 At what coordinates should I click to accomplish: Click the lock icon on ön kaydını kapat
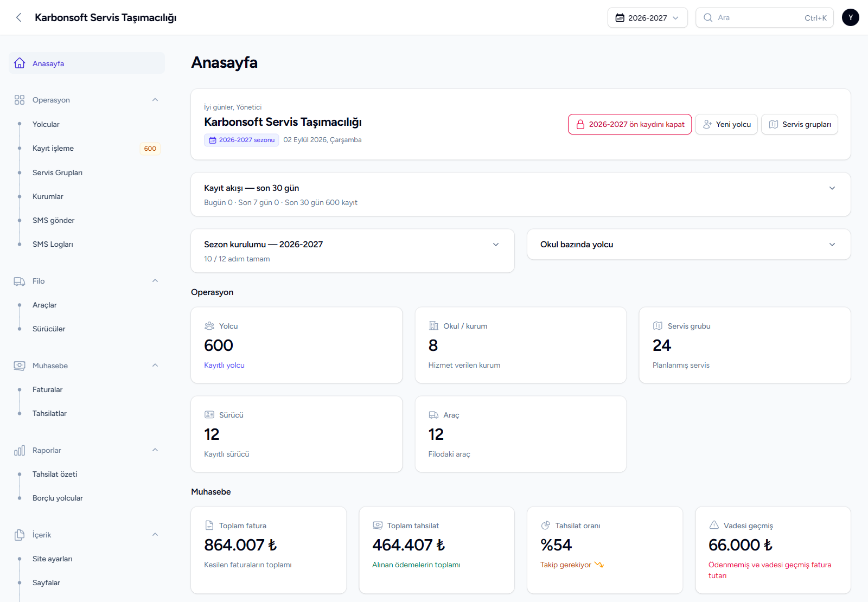(580, 124)
